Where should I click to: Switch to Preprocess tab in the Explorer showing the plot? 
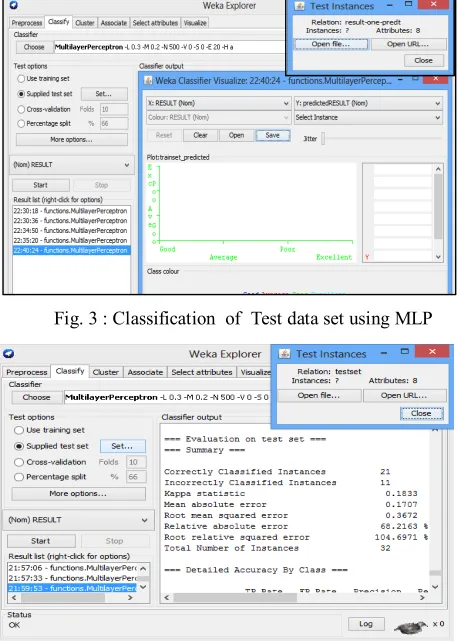27,23
